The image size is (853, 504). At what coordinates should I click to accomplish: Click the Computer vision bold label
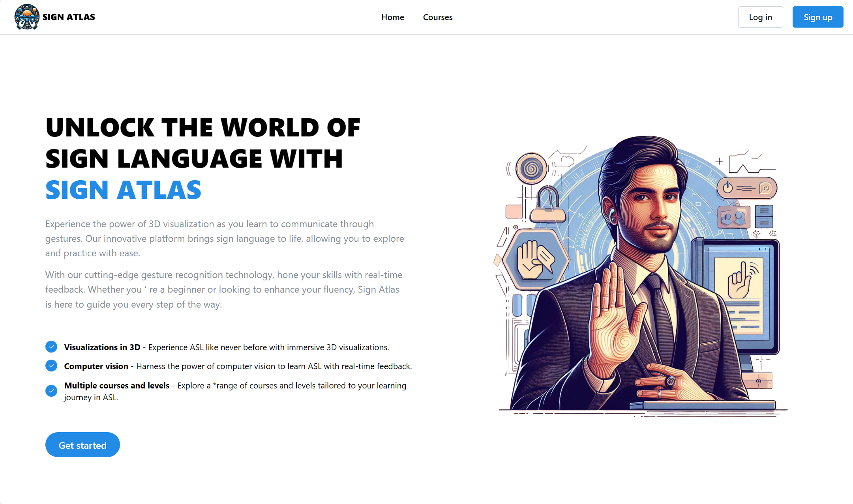click(x=96, y=366)
